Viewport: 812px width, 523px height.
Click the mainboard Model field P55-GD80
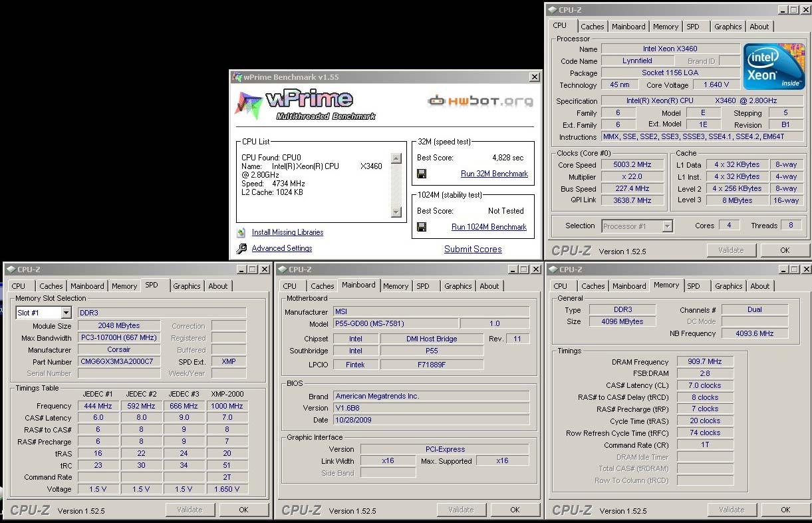point(394,324)
